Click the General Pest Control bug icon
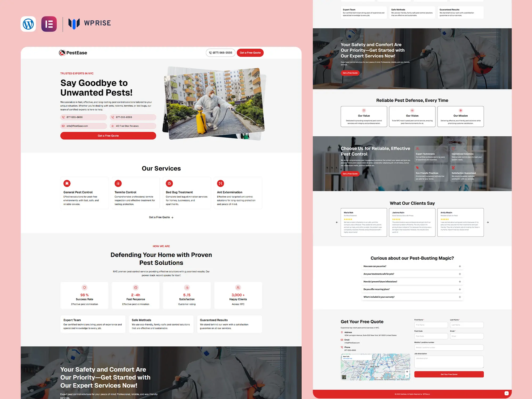This screenshot has height=399, width=532. click(67, 183)
